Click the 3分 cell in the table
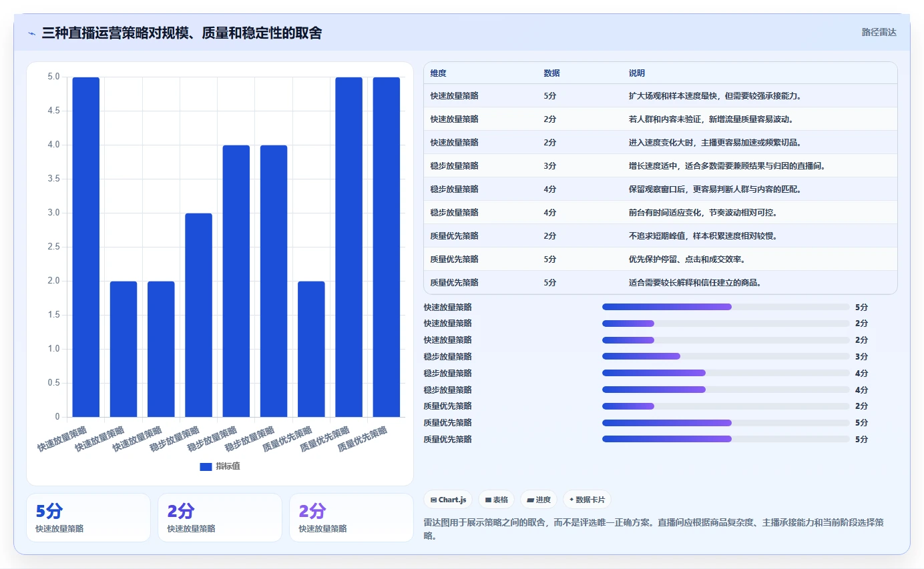The height and width of the screenshot is (569, 924). [x=550, y=166]
